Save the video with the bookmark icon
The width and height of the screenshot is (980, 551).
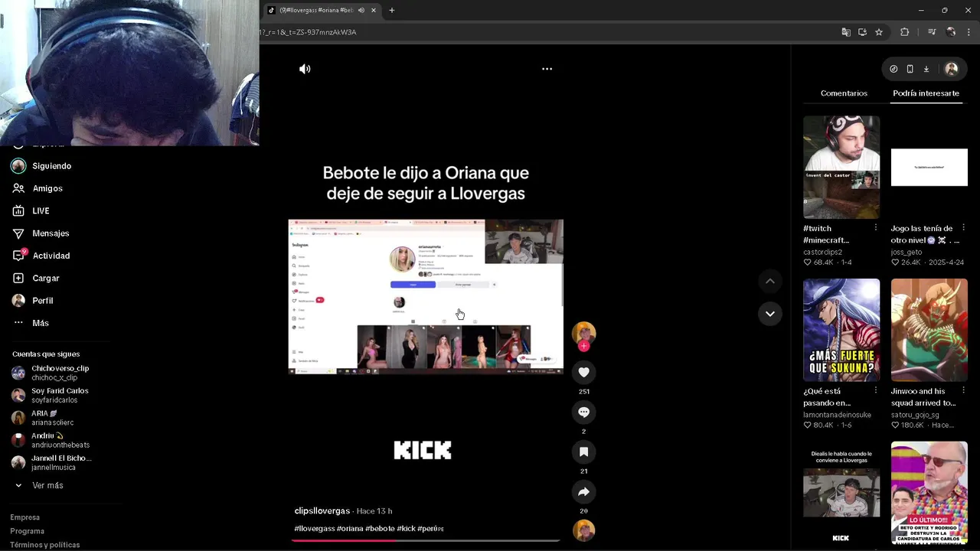pos(583,452)
